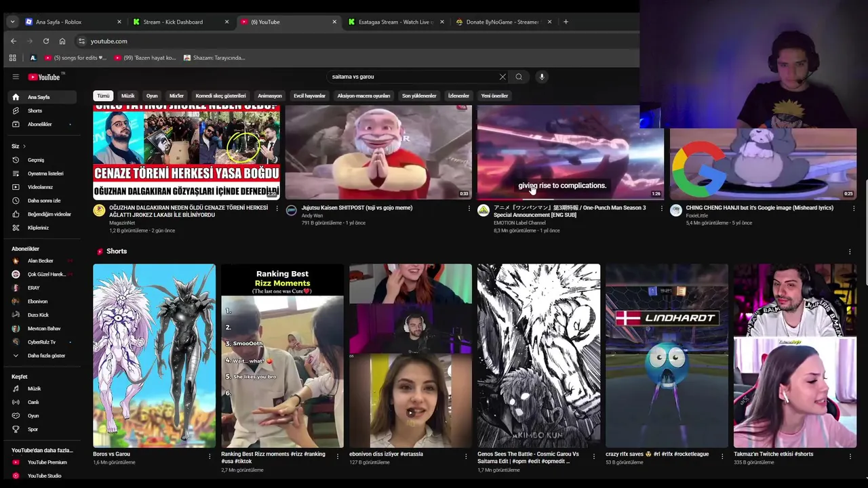
Task: Open Ebonivon channel subscription
Action: coord(42,302)
